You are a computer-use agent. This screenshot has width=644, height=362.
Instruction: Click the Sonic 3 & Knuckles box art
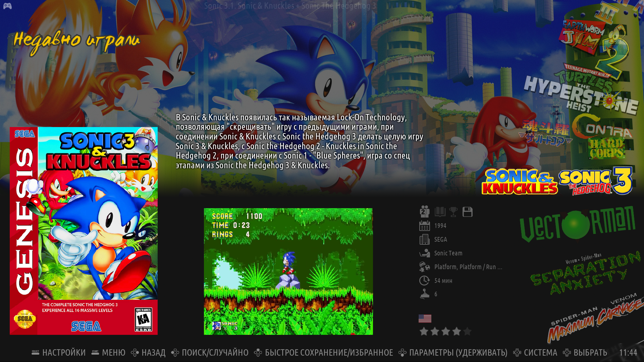[84, 231]
